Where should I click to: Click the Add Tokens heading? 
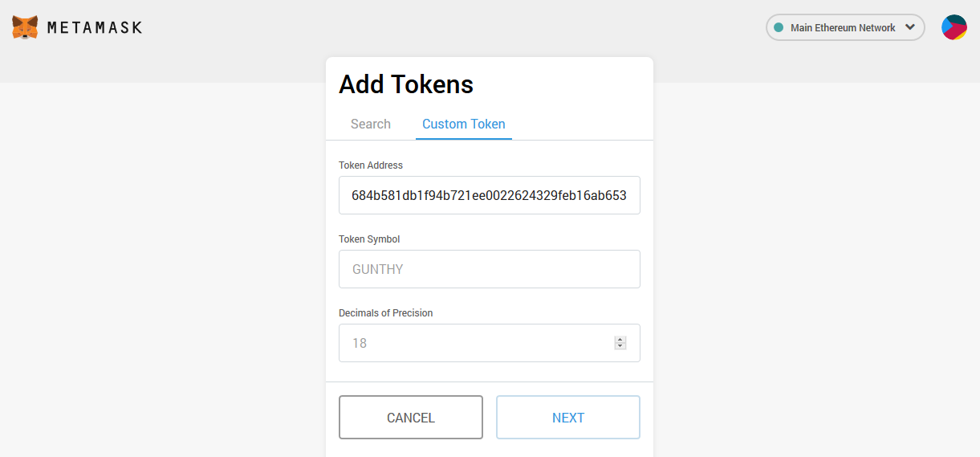point(406,84)
